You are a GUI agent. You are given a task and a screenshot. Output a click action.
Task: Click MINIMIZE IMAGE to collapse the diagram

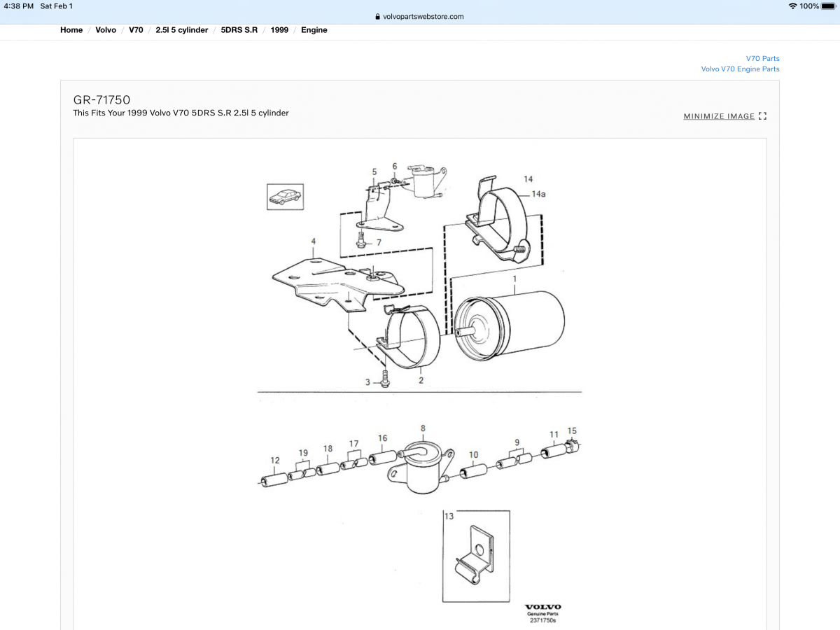(718, 116)
